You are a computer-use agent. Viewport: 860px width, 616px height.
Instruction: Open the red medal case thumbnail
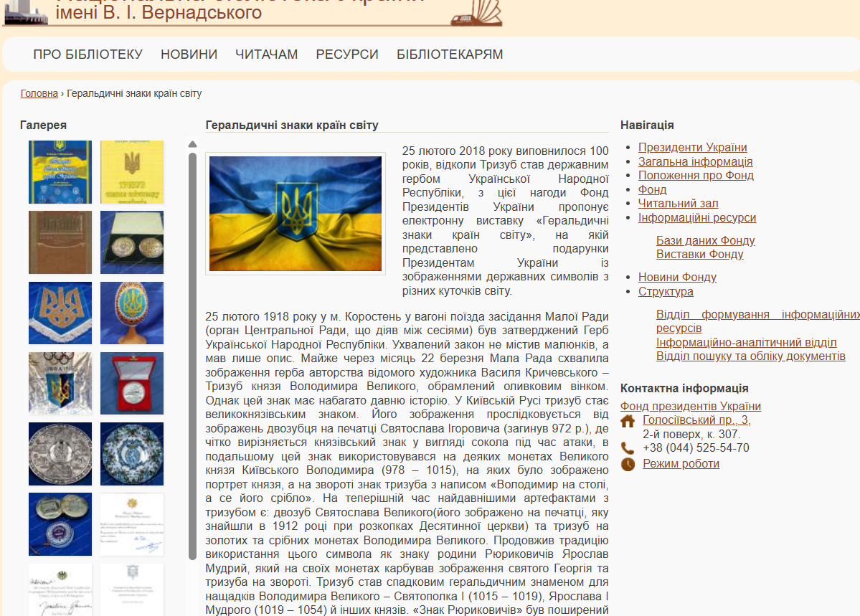[132, 383]
